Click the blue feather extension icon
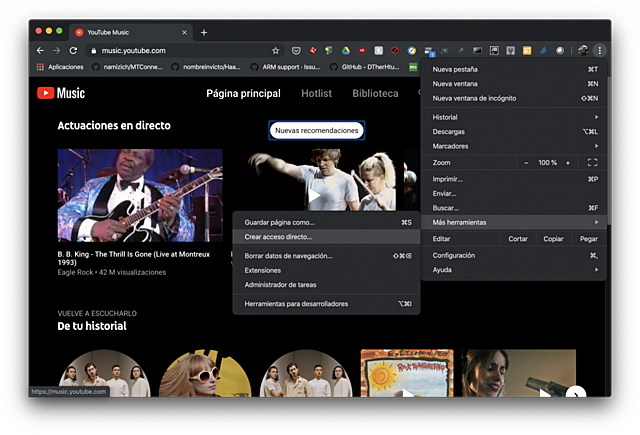This screenshot has width=640, height=435. point(543,51)
